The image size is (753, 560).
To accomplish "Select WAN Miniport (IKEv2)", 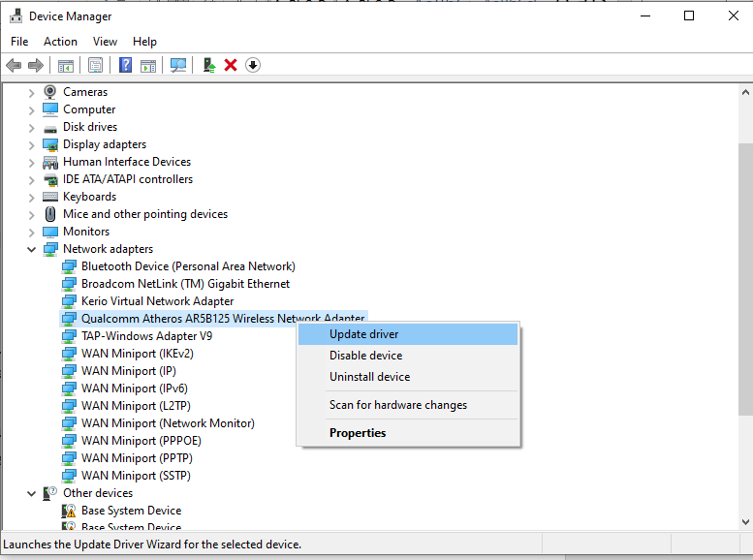I will pyautogui.click(x=138, y=354).
